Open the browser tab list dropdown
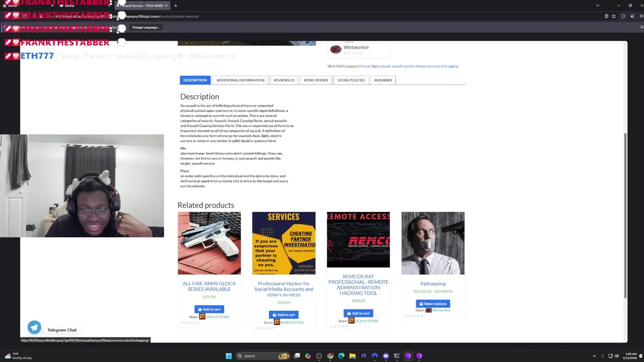The image size is (644, 362). tap(597, 6)
